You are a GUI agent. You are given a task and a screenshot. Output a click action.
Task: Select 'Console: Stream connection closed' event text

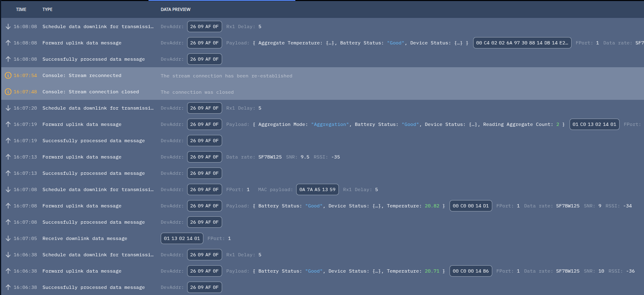click(x=91, y=92)
